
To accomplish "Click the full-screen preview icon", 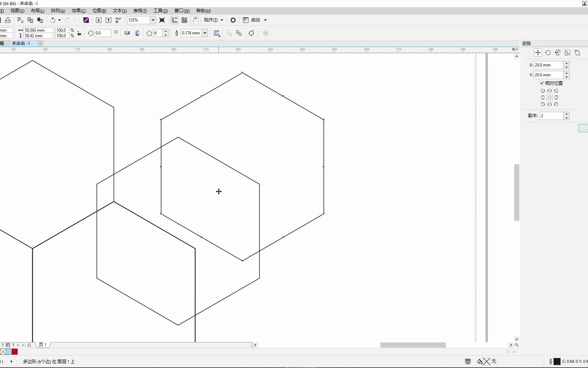I will (x=162, y=20).
